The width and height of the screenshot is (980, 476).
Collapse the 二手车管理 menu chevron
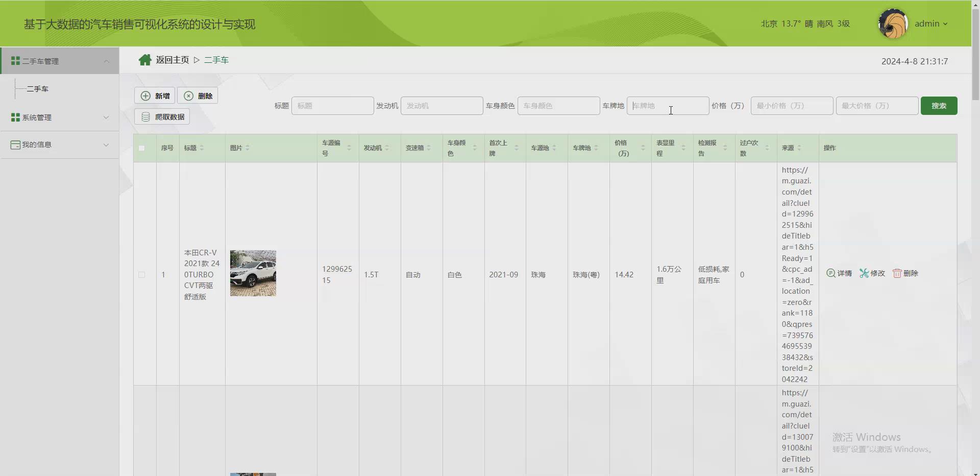click(106, 61)
